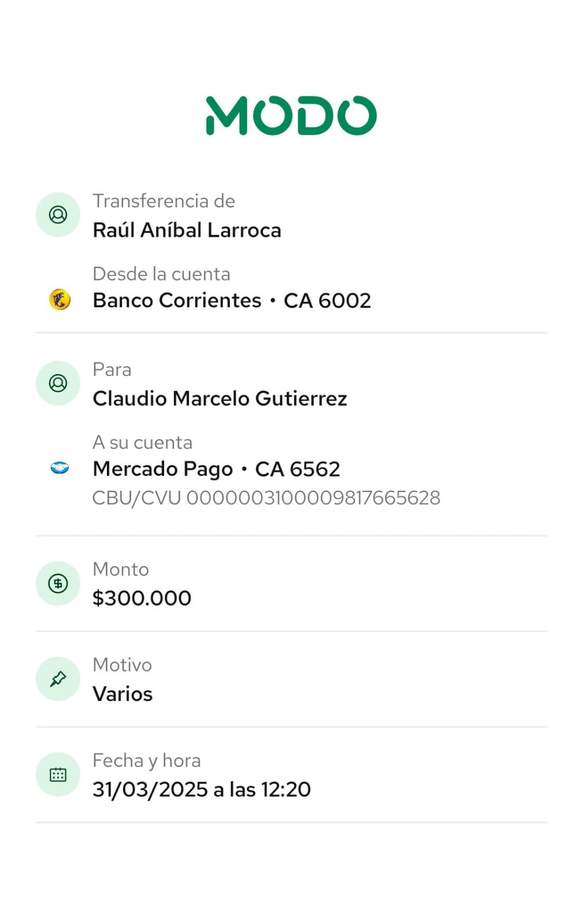Click the calendar Fecha y hora icon
The image size is (583, 924).
point(58,774)
